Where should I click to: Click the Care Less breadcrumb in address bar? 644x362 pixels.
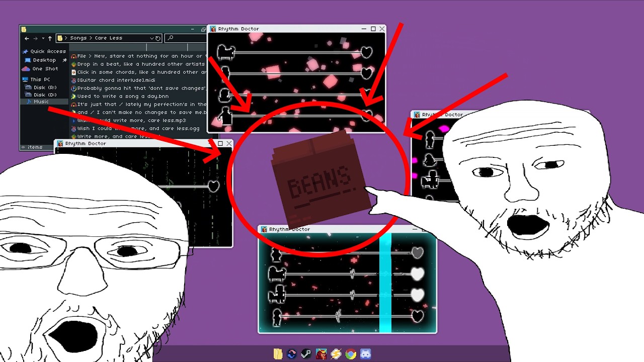(x=109, y=38)
